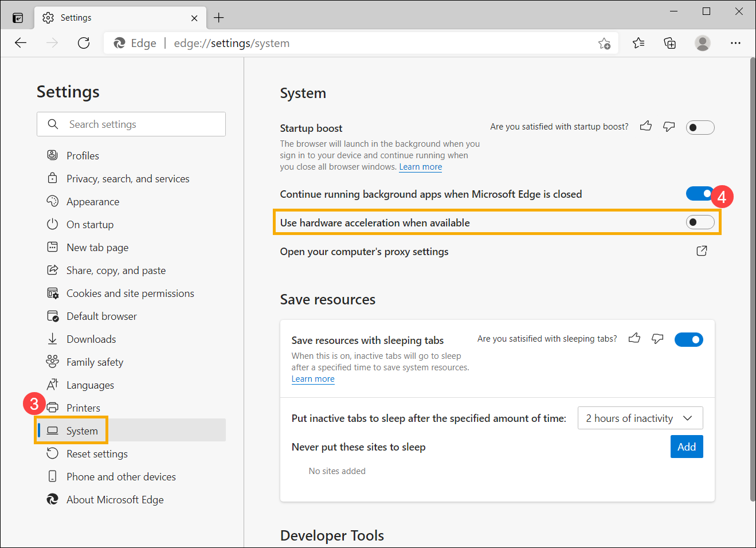Screen dimensions: 756x548
Task: Open the Favorites list icon
Action: pyautogui.click(x=639, y=43)
